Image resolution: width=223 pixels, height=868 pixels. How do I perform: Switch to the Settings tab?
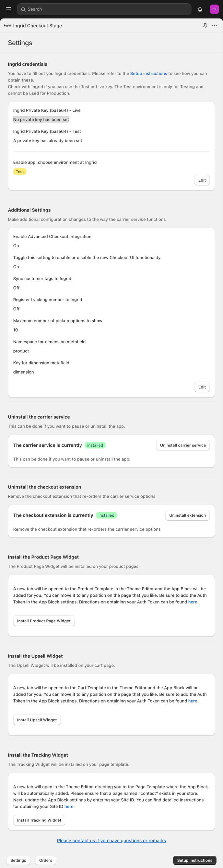coord(18,860)
